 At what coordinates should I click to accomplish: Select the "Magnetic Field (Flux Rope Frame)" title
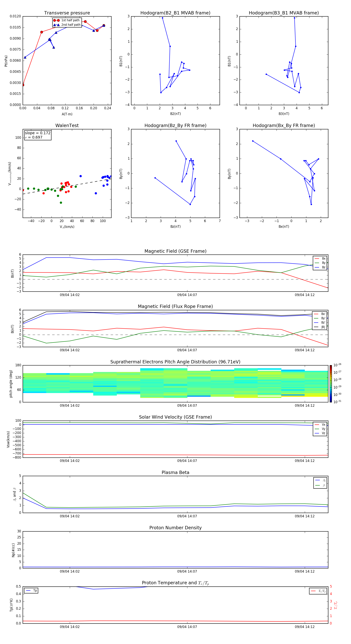(175, 307)
